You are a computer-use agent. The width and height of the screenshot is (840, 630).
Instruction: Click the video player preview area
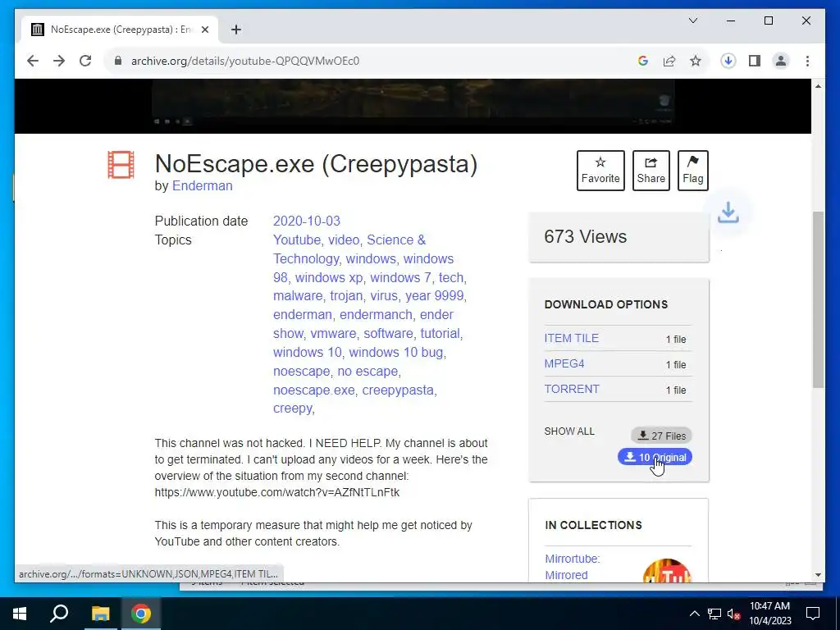click(413, 106)
